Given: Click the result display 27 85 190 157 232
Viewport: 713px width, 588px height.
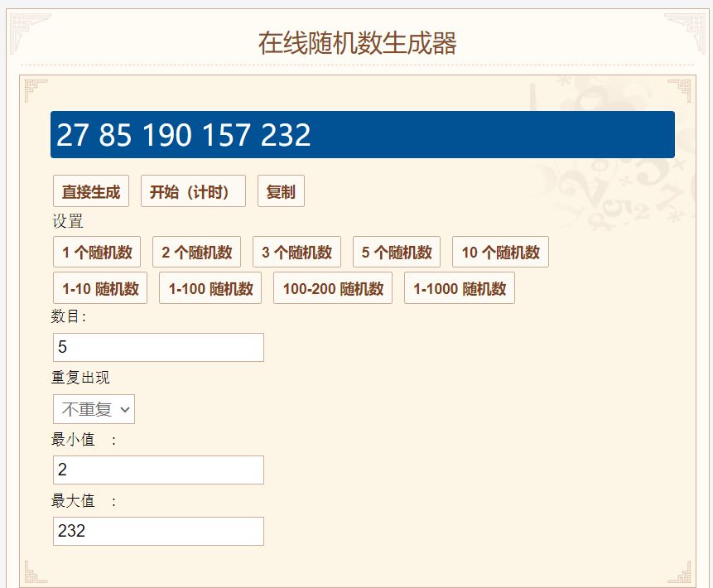Looking at the screenshot, I should coord(363,135).
